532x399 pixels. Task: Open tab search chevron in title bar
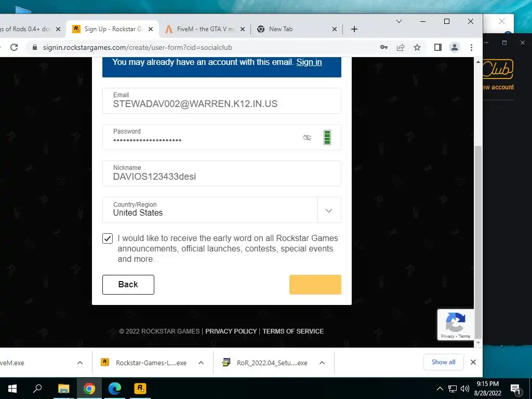[x=399, y=21]
